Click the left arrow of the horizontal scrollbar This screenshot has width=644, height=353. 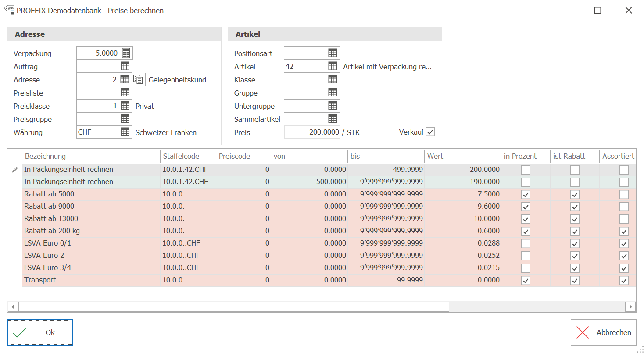click(x=13, y=307)
